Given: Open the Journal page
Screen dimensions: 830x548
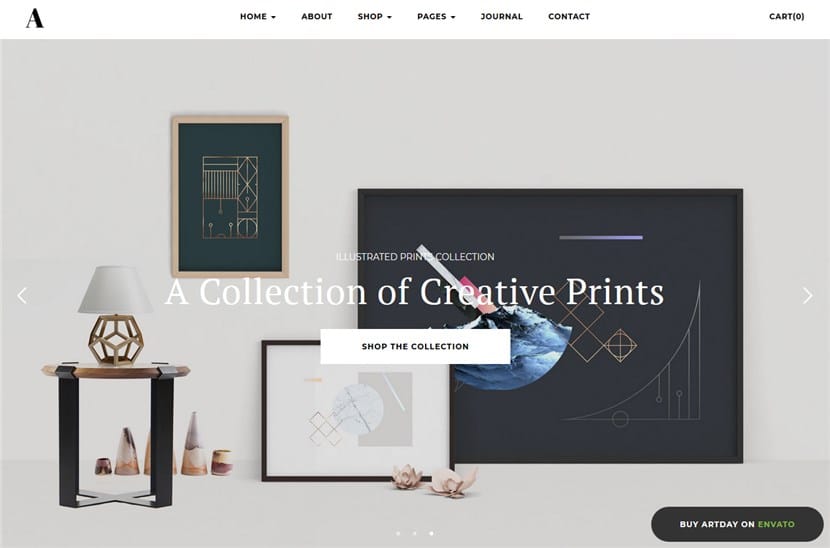Looking at the screenshot, I should pos(501,16).
